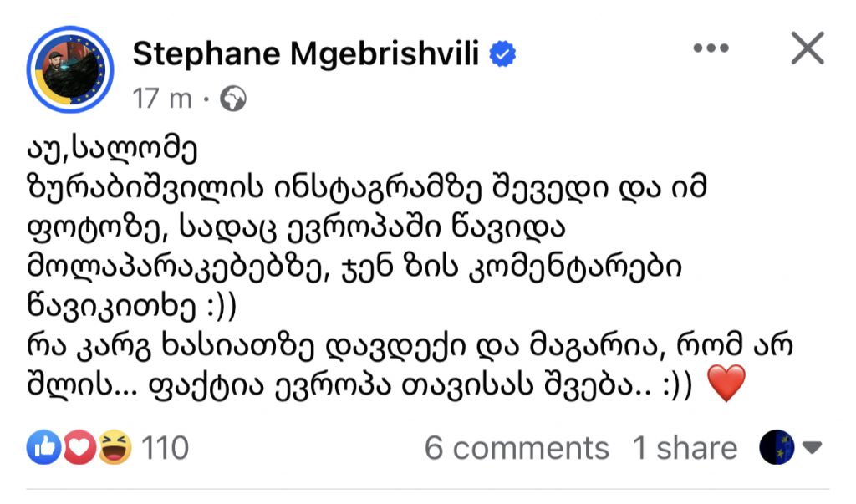
Task: Open the three-dot post options menu
Action: pos(711,48)
